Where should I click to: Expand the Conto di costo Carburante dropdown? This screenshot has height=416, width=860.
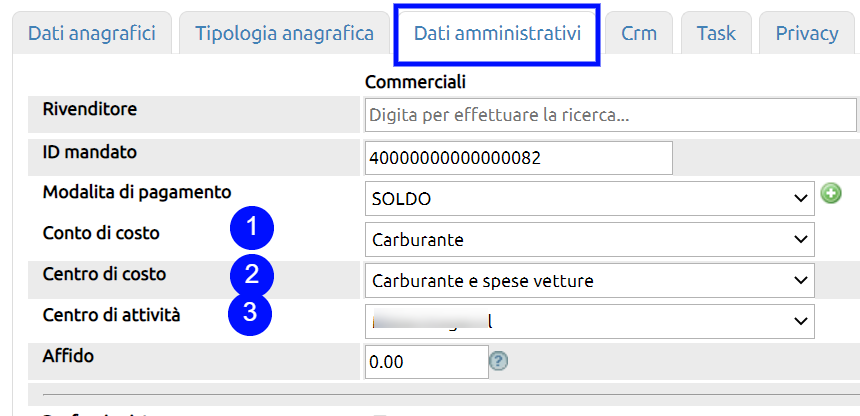pyautogui.click(x=589, y=240)
